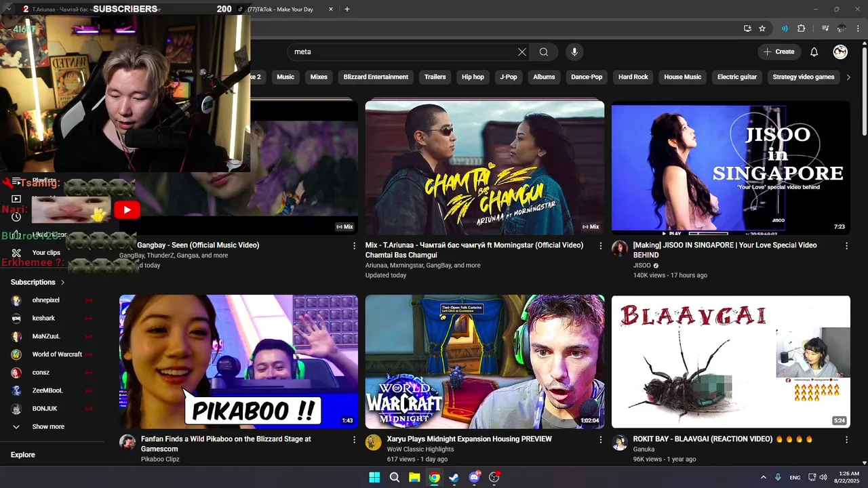This screenshot has height=488, width=868.
Task: Show more filter chips with right arrow
Action: click(848, 77)
